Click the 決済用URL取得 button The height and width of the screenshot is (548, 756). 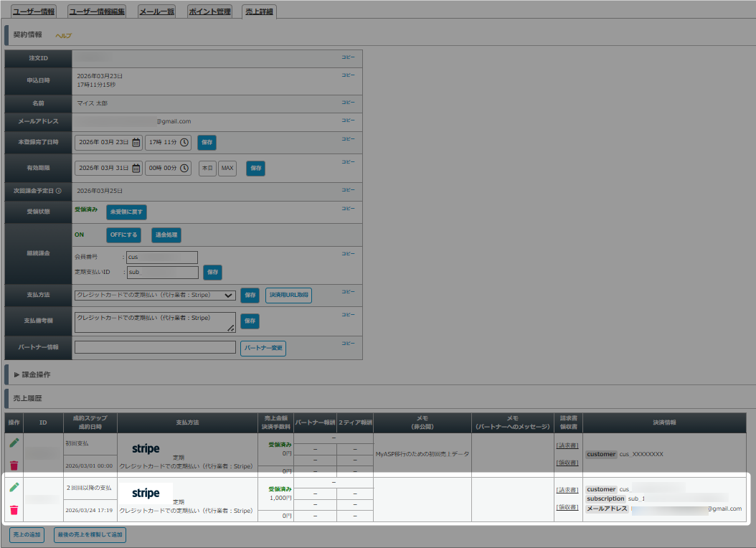(288, 295)
